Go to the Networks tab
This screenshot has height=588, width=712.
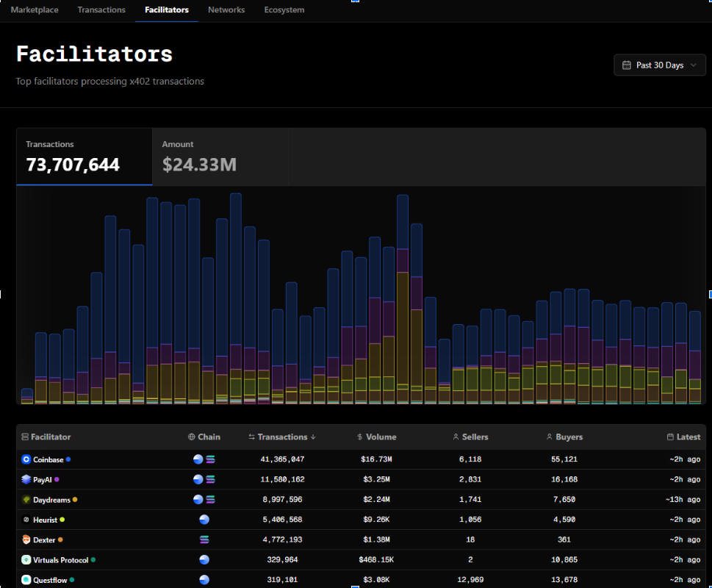226,10
